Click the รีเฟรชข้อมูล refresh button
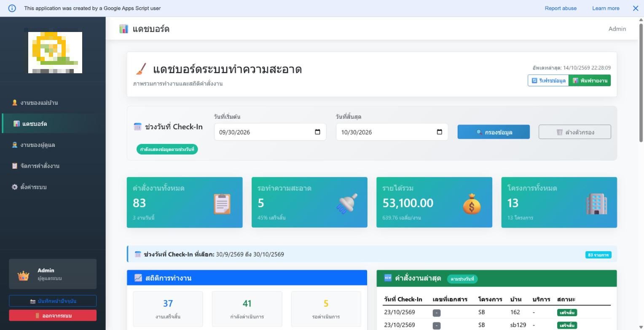 (x=548, y=80)
